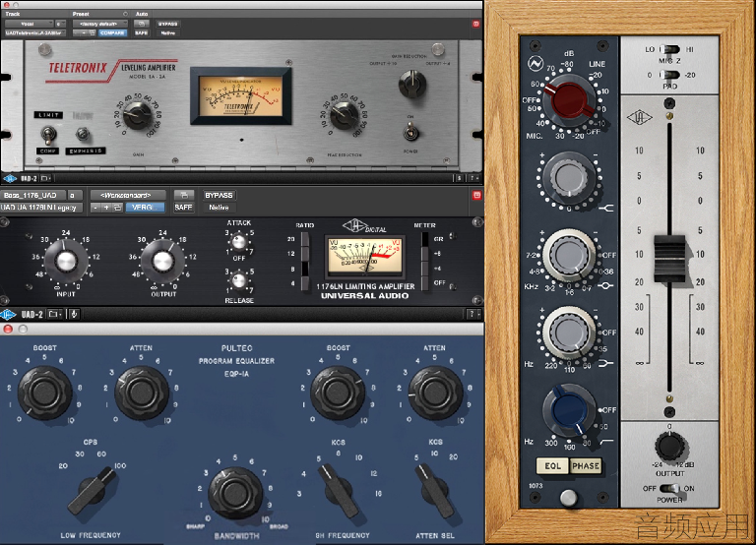Click BYPASS in the LA-2A header
The height and width of the screenshot is (545, 756).
(167, 24)
